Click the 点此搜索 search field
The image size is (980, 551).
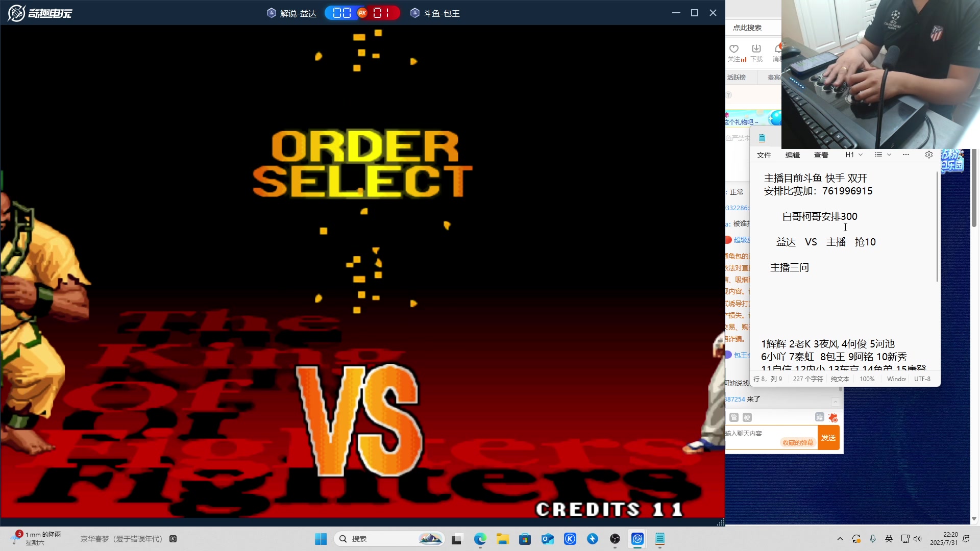click(753, 28)
